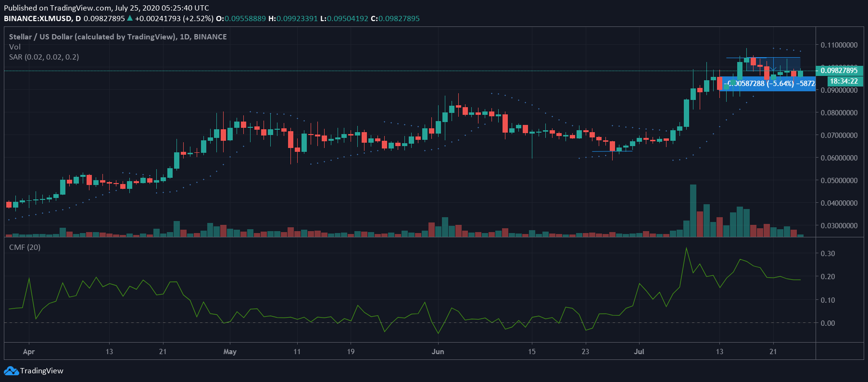Screen dimensions: 868x382
Task: Click the 0.06000000 price axis label
Action: click(839, 158)
